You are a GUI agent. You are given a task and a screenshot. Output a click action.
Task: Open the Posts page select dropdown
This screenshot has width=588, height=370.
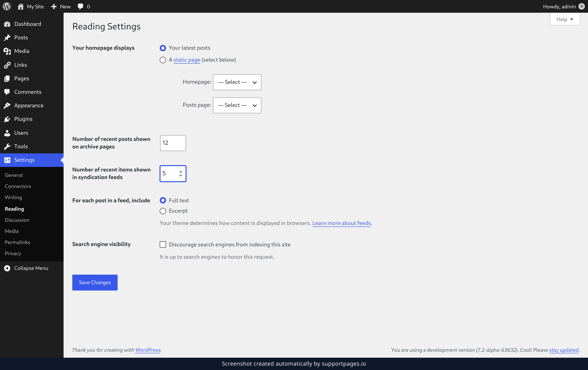[237, 105]
